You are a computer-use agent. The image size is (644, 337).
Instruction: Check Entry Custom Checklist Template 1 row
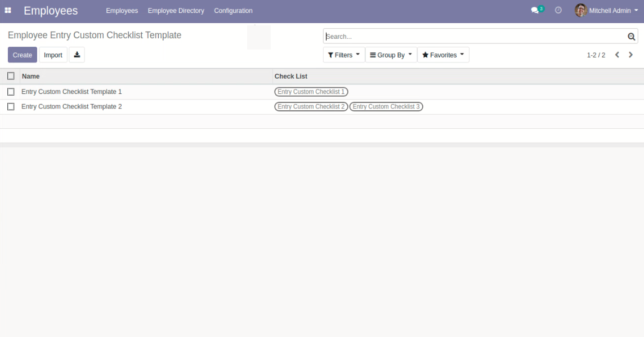coord(11,92)
